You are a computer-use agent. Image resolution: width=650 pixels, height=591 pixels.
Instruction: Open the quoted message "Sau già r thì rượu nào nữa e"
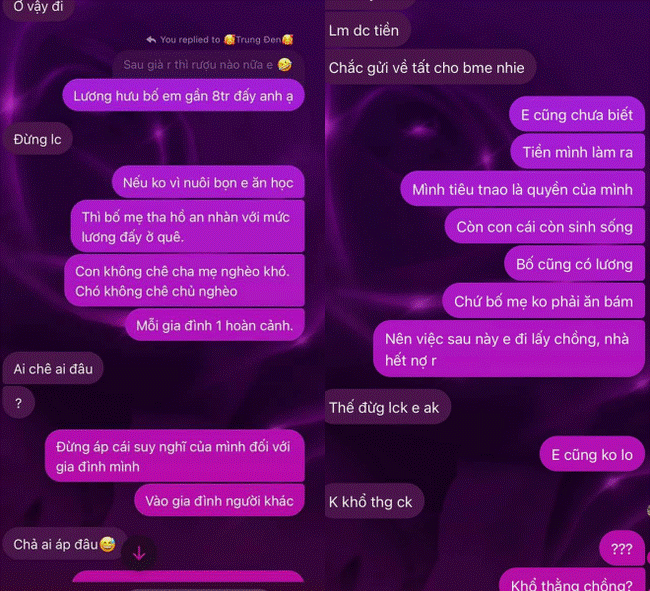[x=209, y=65]
